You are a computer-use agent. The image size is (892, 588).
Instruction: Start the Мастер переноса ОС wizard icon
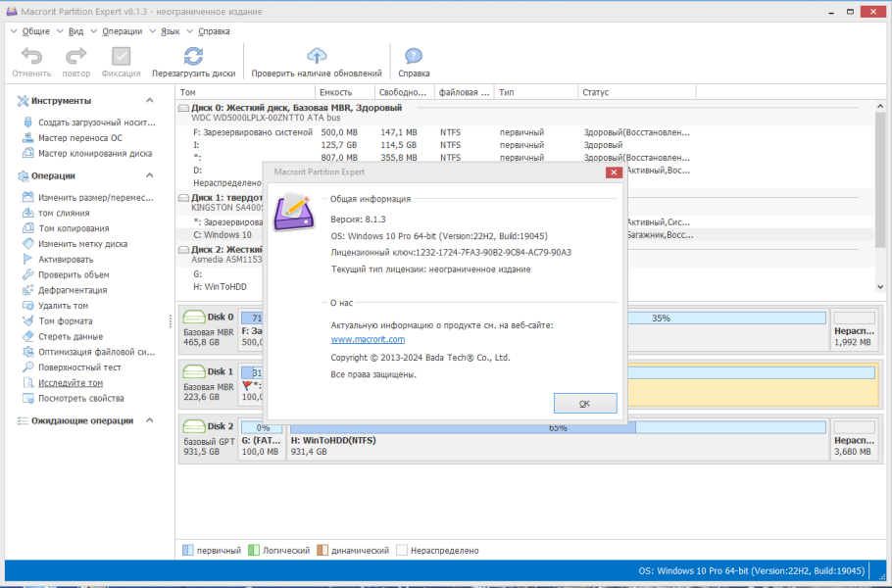point(27,137)
